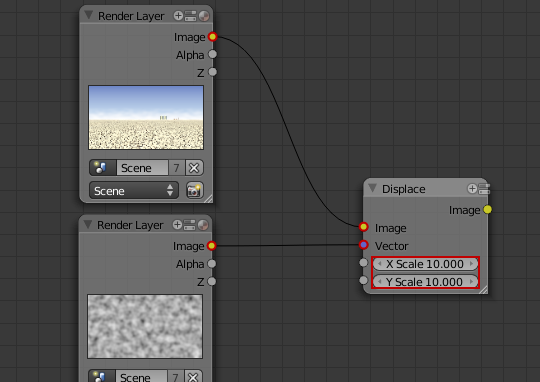Click Z output socket of noise Render Layer
Viewport: 540px width, 382px height.
coord(212,281)
